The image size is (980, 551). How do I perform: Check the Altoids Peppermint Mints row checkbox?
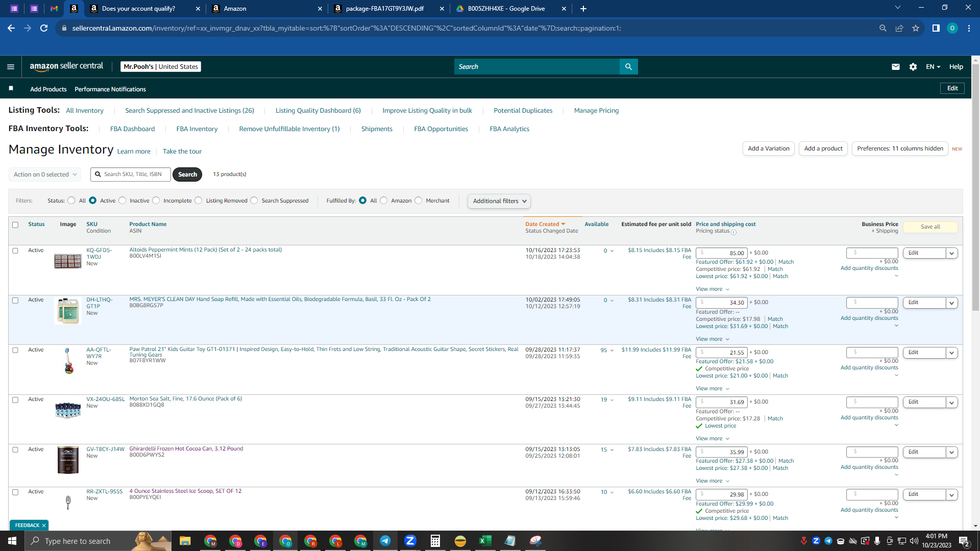[15, 251]
